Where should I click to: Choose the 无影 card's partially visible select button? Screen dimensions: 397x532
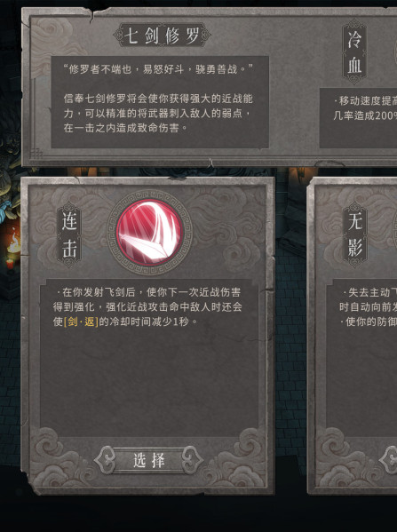pos(388,460)
